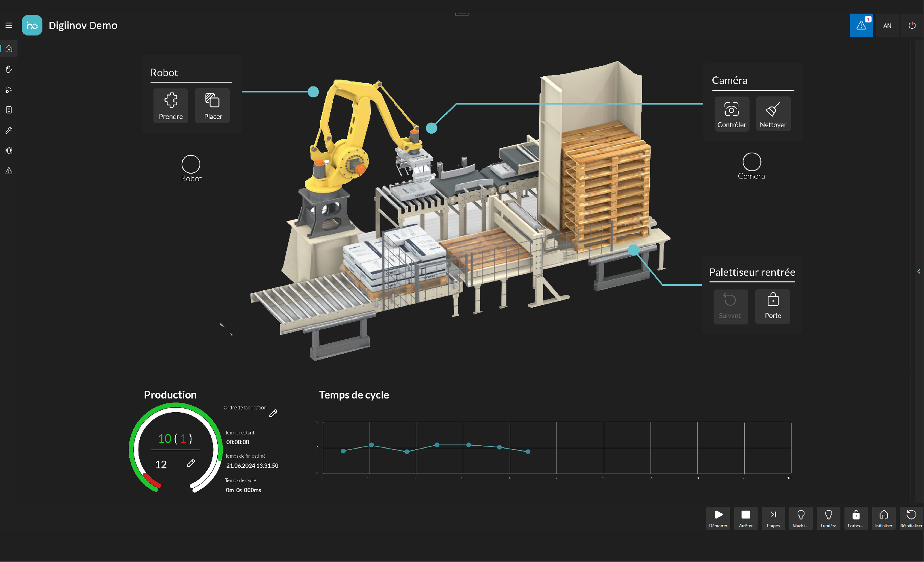924x562 pixels.
Task: Edit the production target of 12
Action: (x=191, y=463)
